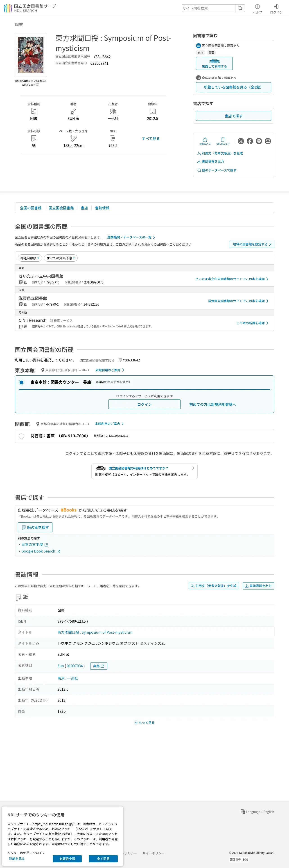Click the map pin icon for 関西館
This screenshot has width=289, height=868.
[38, 424]
